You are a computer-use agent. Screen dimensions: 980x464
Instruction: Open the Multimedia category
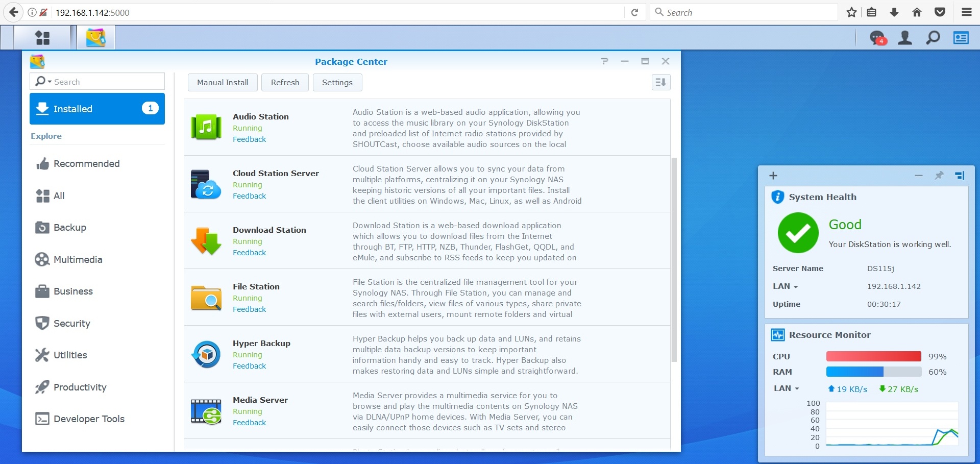(97, 260)
